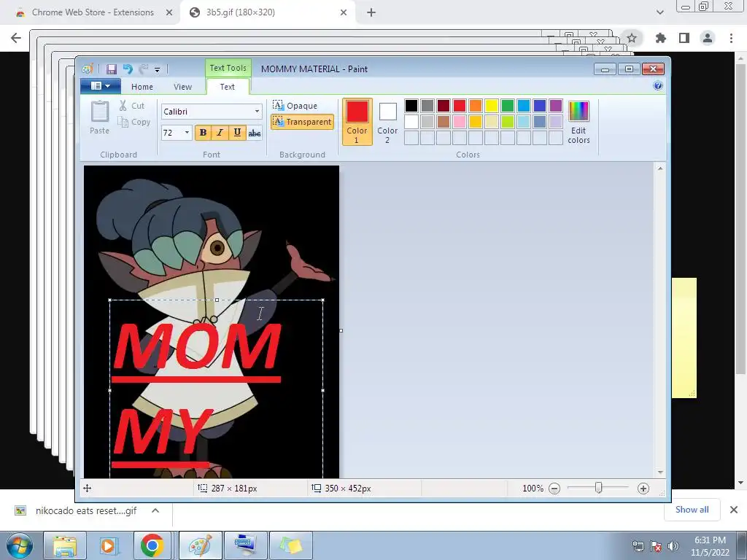This screenshot has width=747, height=560.
Task: Select Opaque background option
Action: click(x=295, y=105)
